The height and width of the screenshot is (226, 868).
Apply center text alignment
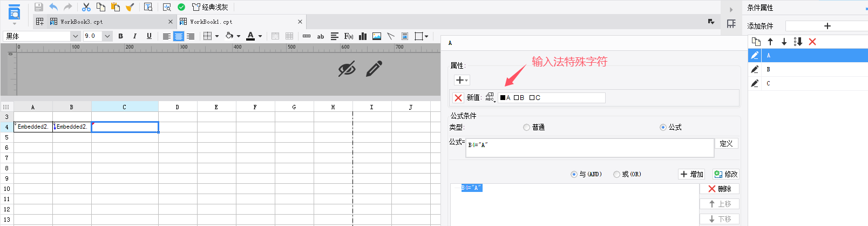[x=178, y=36]
